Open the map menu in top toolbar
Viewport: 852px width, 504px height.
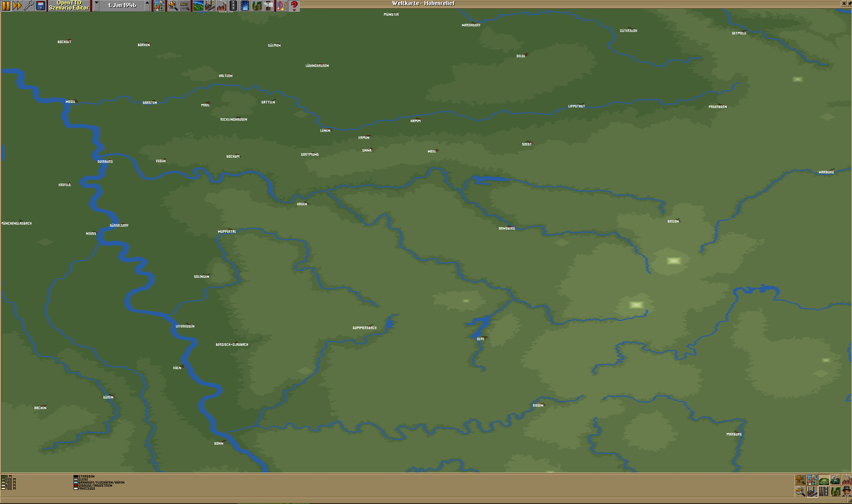(x=159, y=6)
